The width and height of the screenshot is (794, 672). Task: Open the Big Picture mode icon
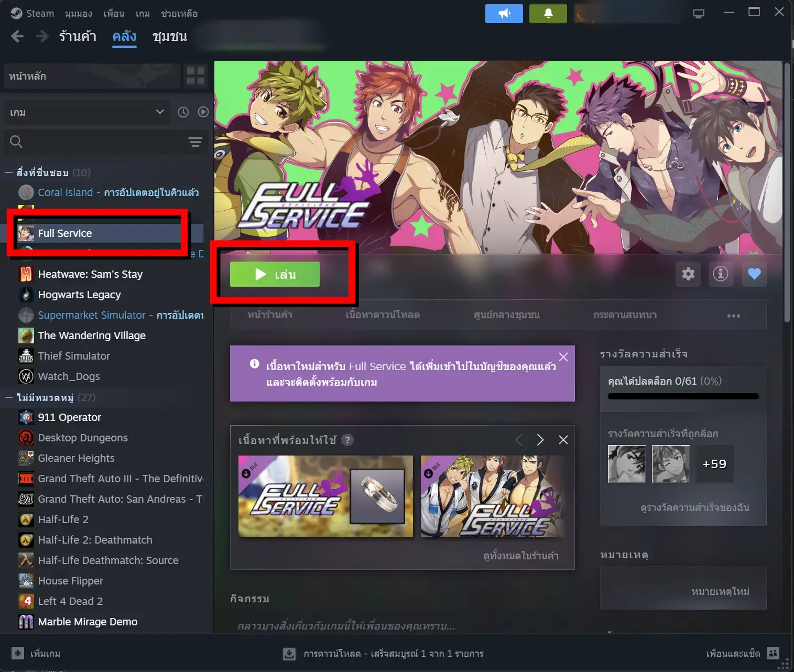coord(699,14)
